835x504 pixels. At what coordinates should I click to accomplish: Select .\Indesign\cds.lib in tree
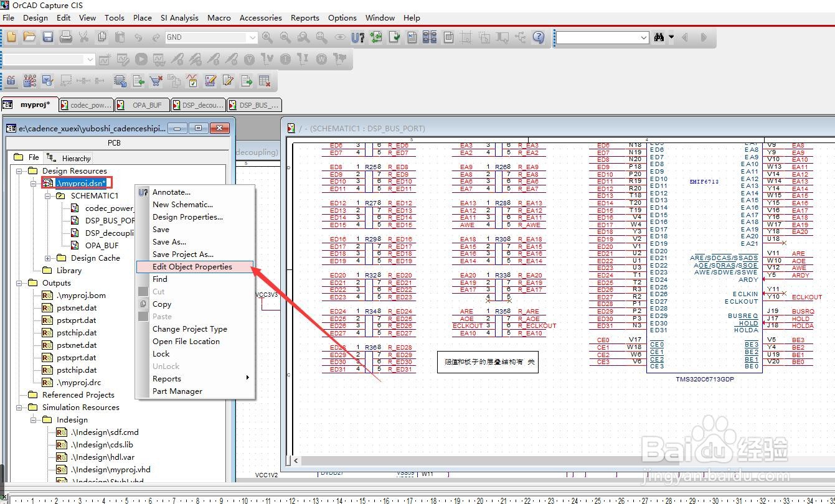[x=101, y=445]
